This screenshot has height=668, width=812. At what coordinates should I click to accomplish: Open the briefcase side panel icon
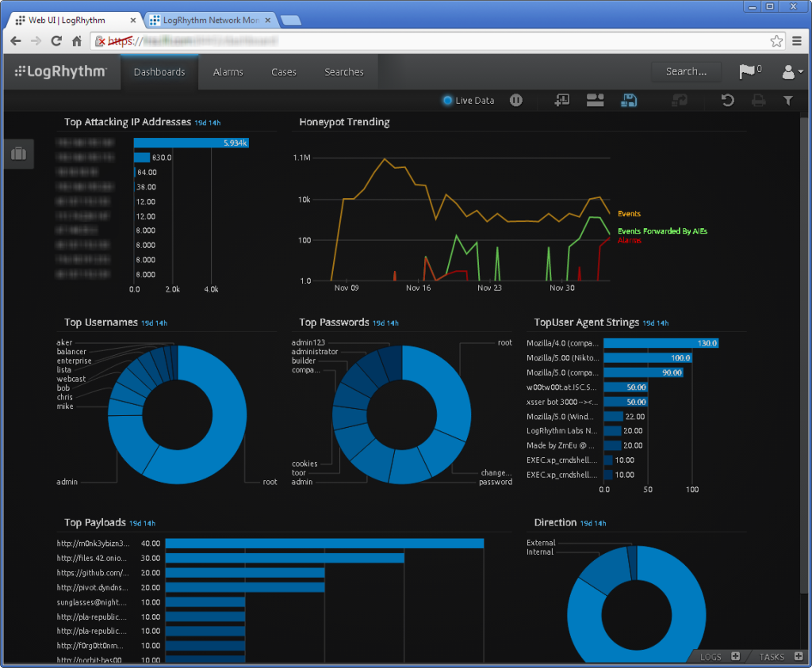coord(18,154)
